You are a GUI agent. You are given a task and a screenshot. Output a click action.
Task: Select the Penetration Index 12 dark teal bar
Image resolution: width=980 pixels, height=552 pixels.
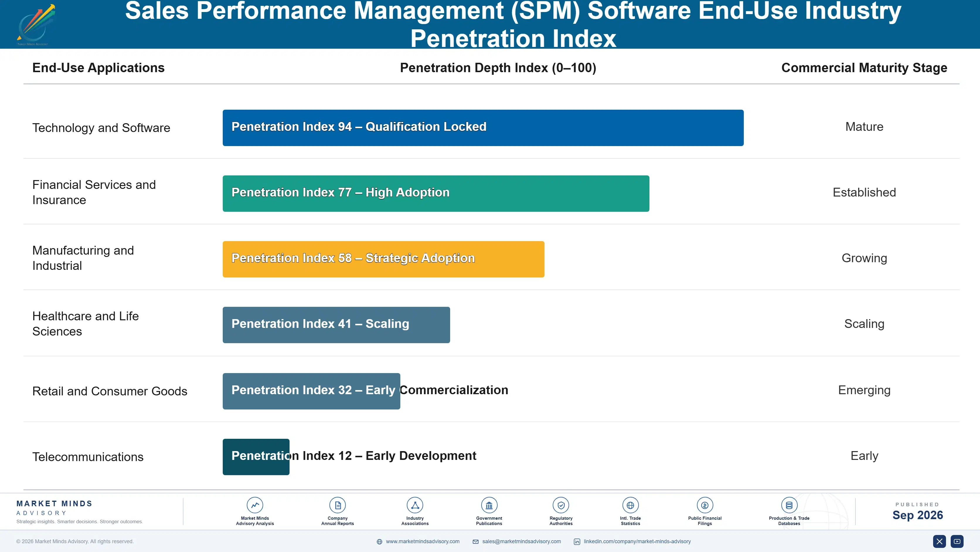point(256,457)
